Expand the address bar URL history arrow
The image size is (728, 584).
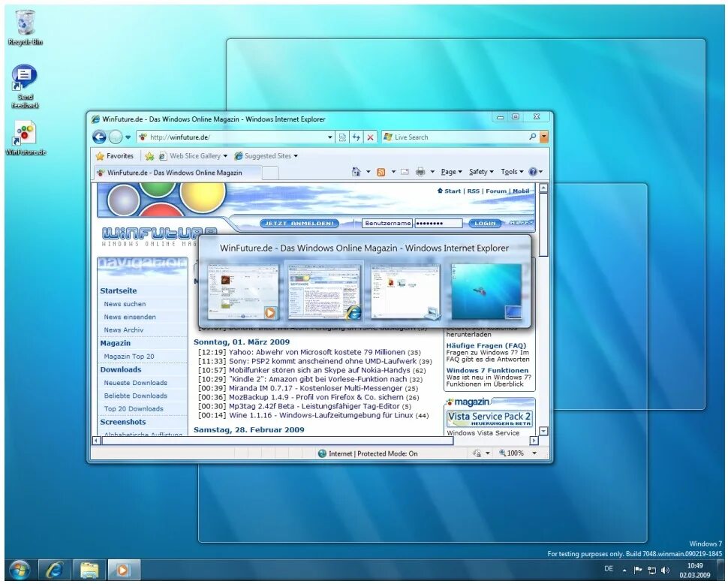(x=330, y=137)
